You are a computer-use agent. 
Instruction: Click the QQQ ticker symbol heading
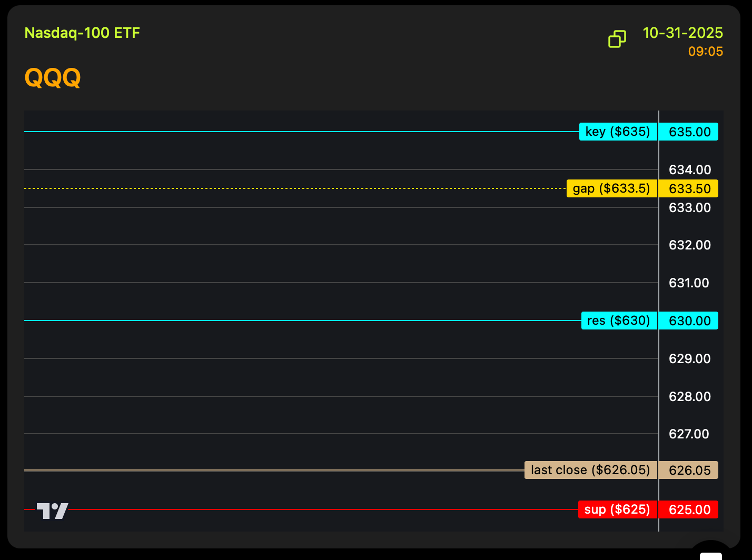[x=53, y=78]
